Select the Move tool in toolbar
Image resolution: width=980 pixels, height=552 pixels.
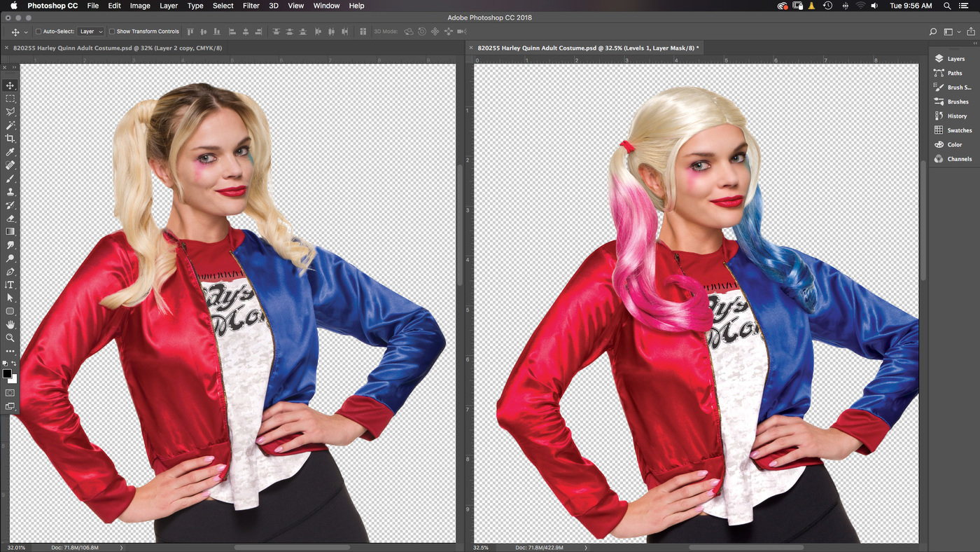tap(10, 85)
